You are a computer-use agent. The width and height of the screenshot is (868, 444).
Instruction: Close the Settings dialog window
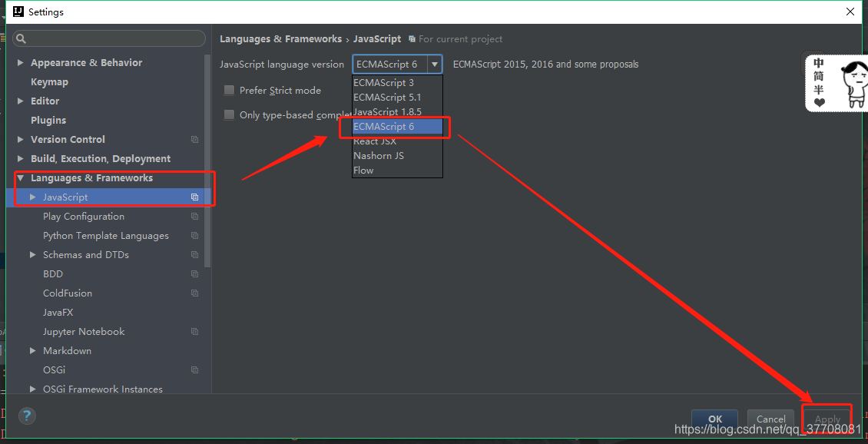click(850, 11)
